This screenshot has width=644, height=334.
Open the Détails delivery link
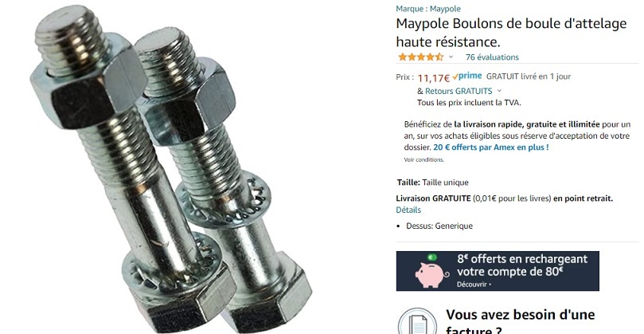(408, 210)
